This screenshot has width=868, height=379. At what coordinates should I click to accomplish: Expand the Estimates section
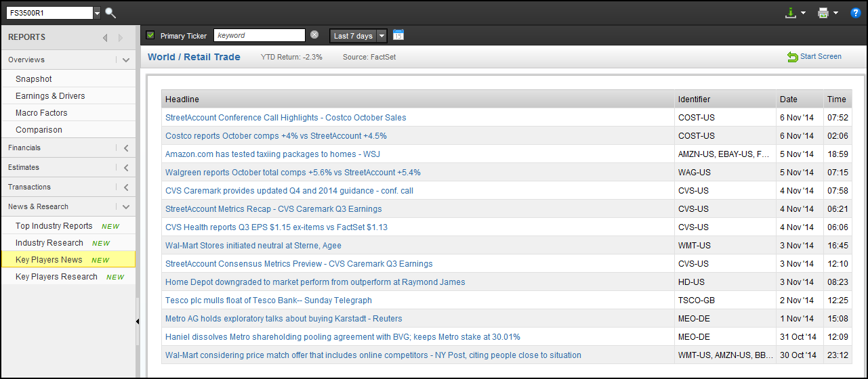(x=126, y=168)
